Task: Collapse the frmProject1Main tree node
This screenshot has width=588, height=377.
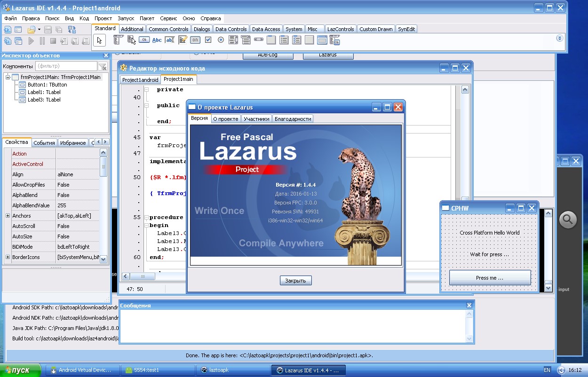Action: click(x=8, y=77)
